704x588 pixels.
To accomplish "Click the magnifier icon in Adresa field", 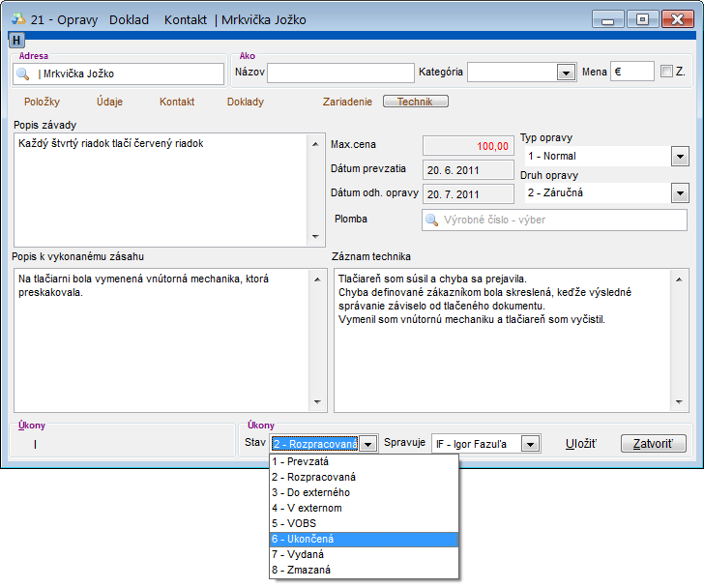I will (x=23, y=73).
